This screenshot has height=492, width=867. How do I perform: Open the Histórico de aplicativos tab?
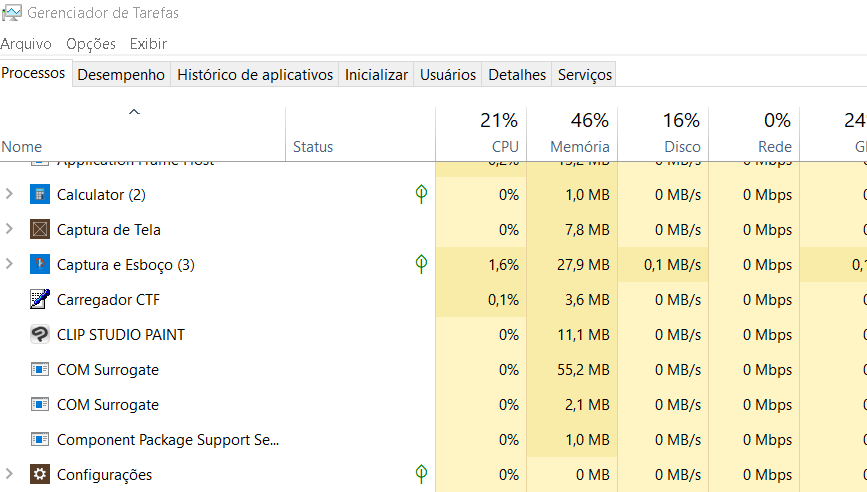point(255,75)
